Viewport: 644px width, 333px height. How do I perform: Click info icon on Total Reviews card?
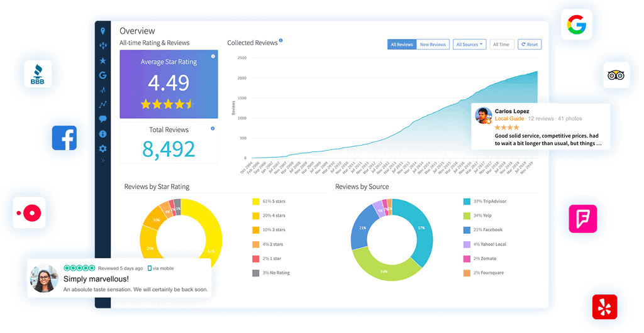pyautogui.click(x=213, y=128)
